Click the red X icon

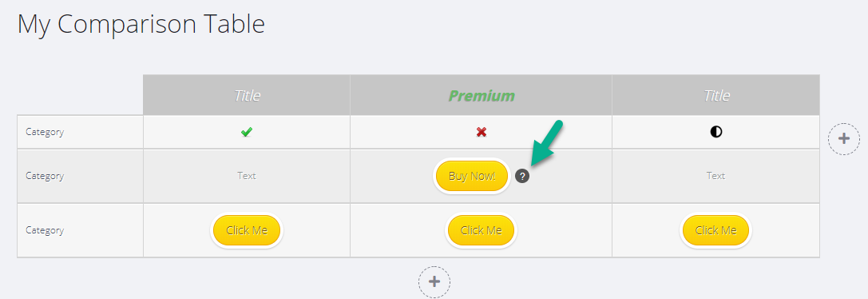(x=481, y=132)
